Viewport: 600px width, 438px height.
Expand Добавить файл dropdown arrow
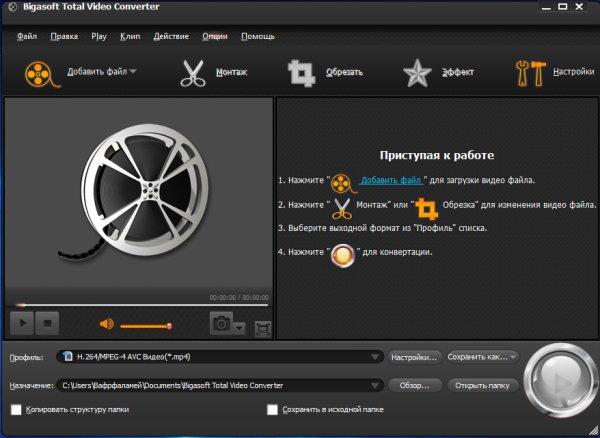(x=133, y=71)
